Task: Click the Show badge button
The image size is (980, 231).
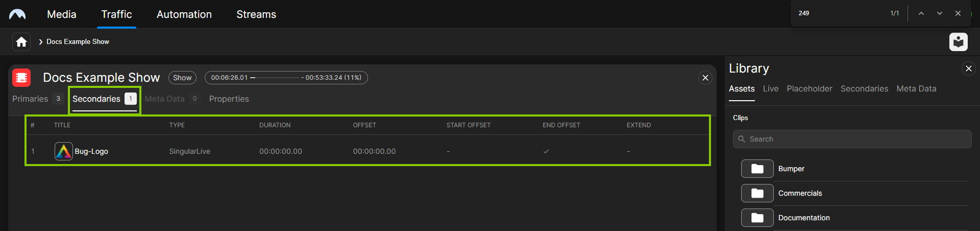Action: click(x=182, y=78)
